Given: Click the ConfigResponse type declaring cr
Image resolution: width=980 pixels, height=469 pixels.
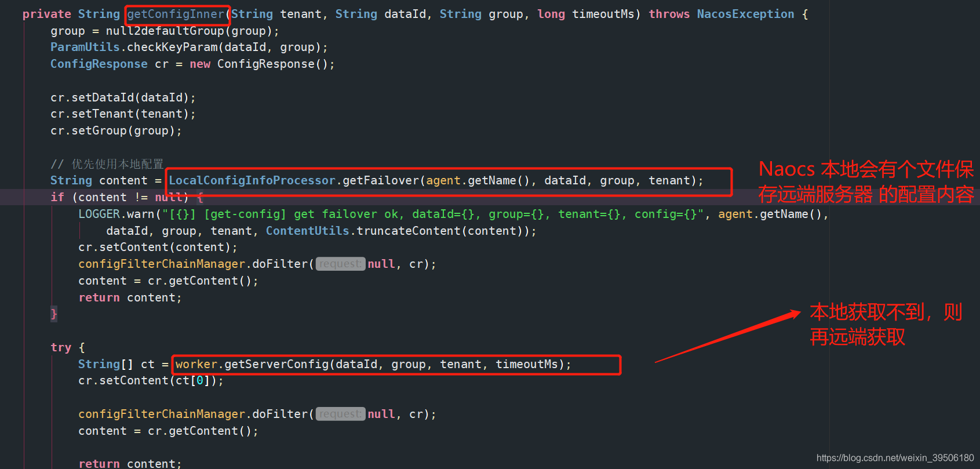Looking at the screenshot, I should click(x=99, y=64).
